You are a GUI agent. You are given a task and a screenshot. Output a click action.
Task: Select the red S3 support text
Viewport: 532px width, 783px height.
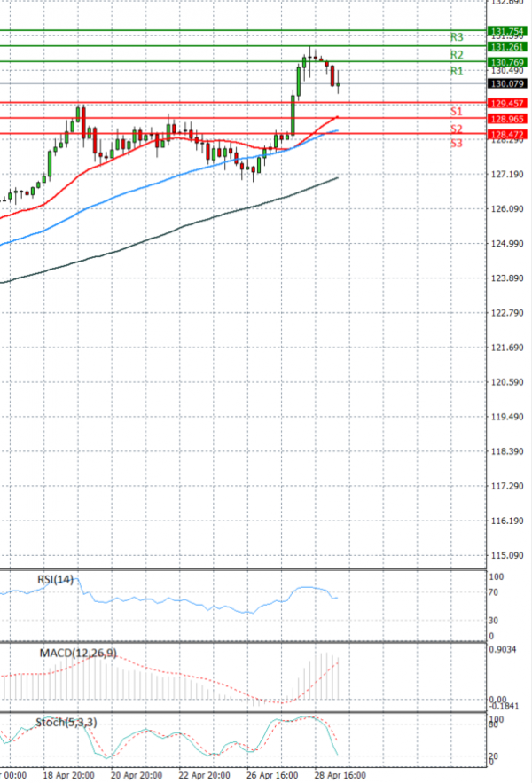pos(456,144)
